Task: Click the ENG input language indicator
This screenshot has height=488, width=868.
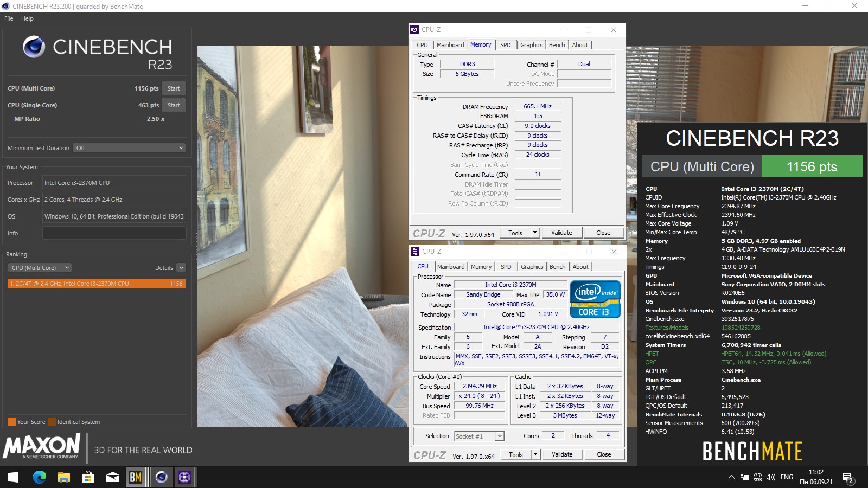Action: pyautogui.click(x=787, y=477)
